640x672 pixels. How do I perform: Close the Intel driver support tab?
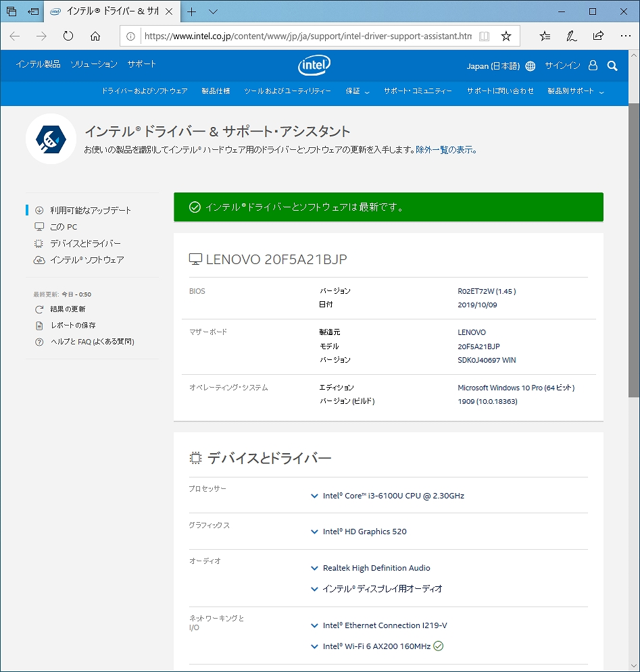(x=169, y=12)
